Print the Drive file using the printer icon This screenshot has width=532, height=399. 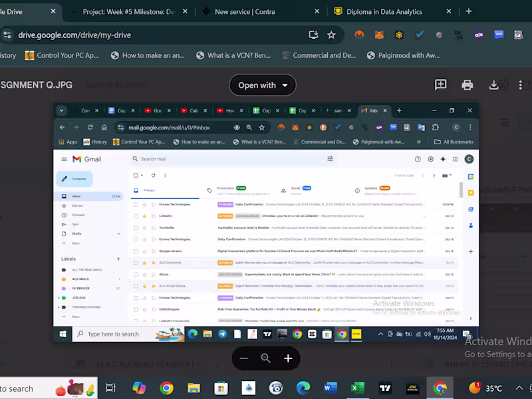(x=467, y=85)
